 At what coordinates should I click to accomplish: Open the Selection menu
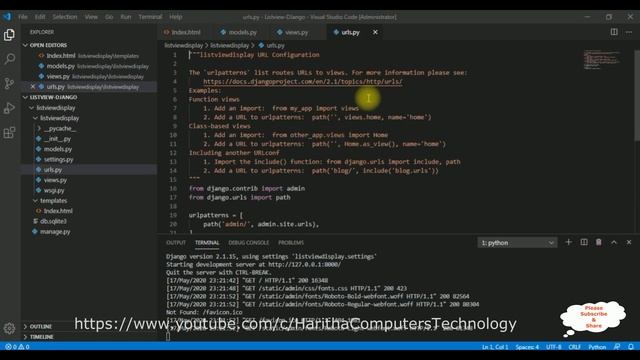point(64,17)
